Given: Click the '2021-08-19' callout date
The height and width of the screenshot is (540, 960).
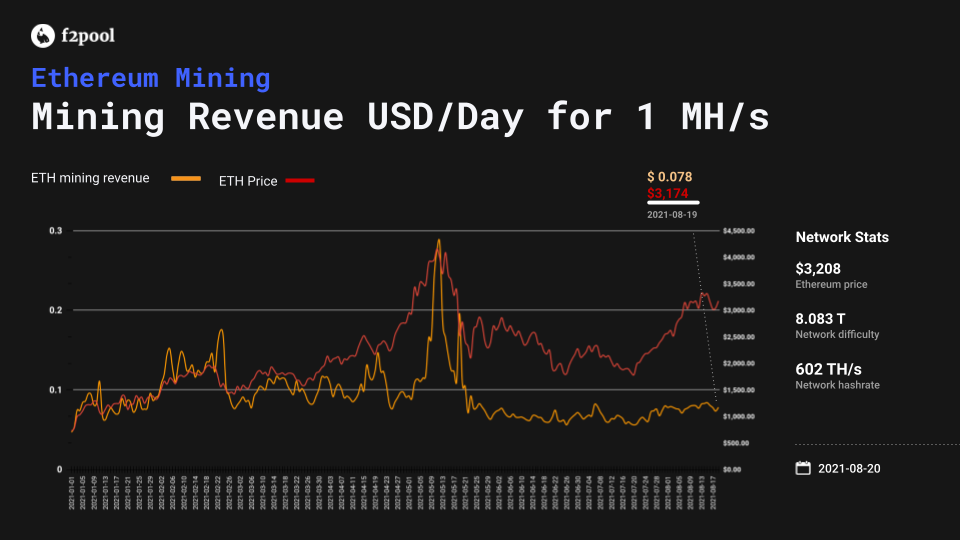Looking at the screenshot, I should (x=672, y=215).
